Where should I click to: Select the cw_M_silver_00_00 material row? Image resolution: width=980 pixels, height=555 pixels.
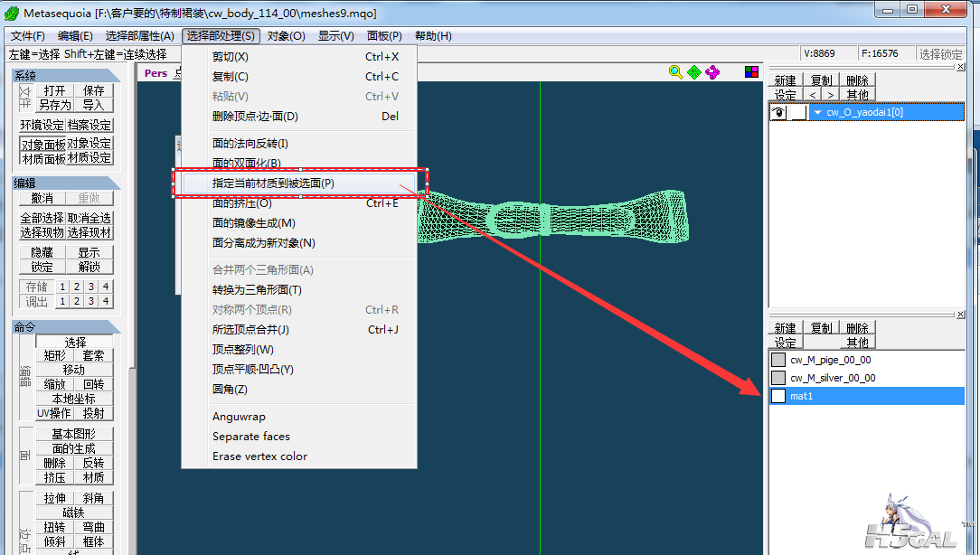832,378
